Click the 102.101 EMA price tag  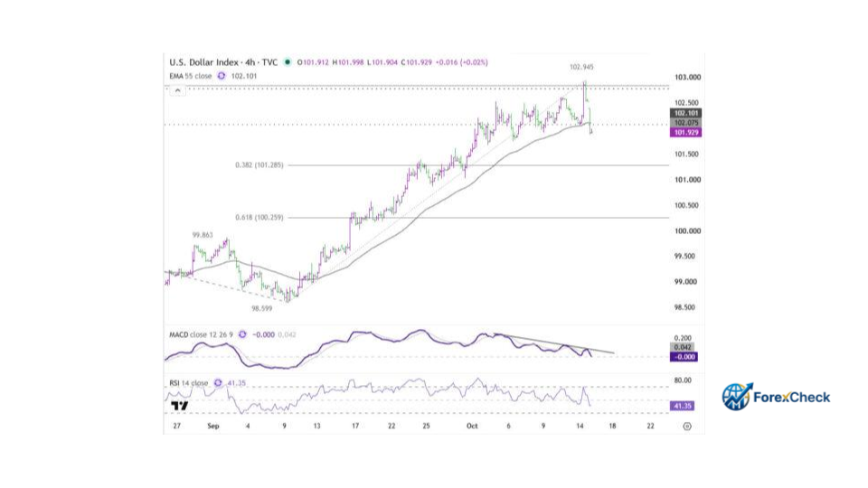tap(686, 113)
